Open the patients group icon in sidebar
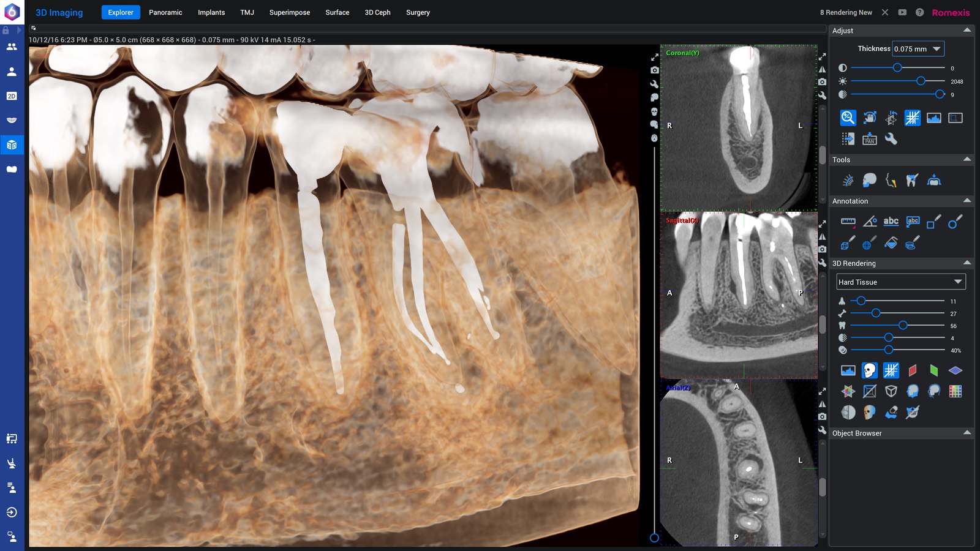 [x=12, y=47]
